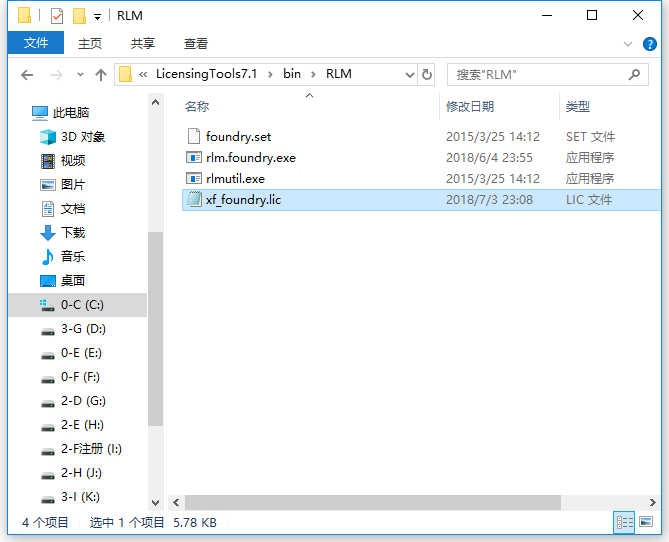The image size is (669, 542).
Task: Click the address bar folder icon
Action: [x=125, y=74]
